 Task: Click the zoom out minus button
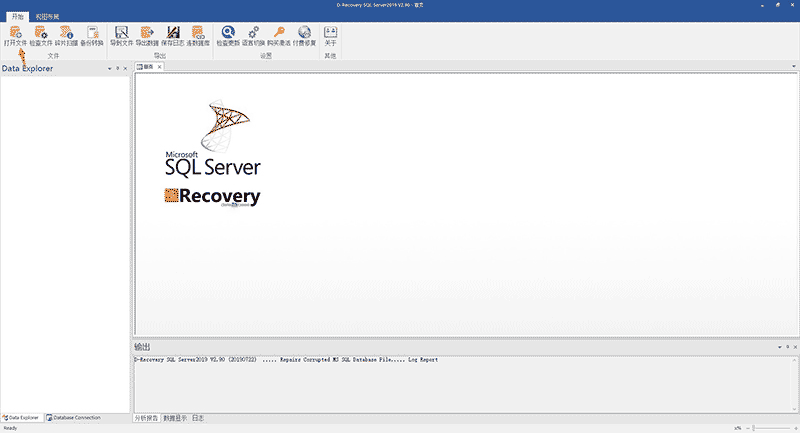pos(748,428)
